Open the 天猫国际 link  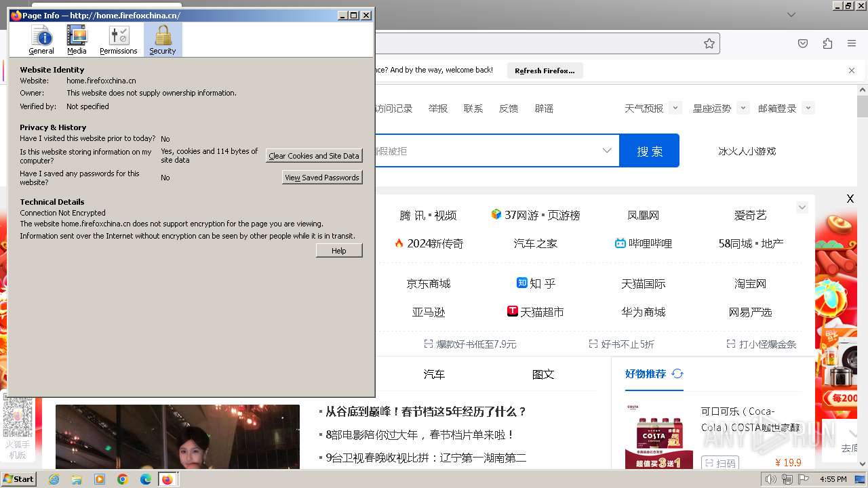[644, 284]
